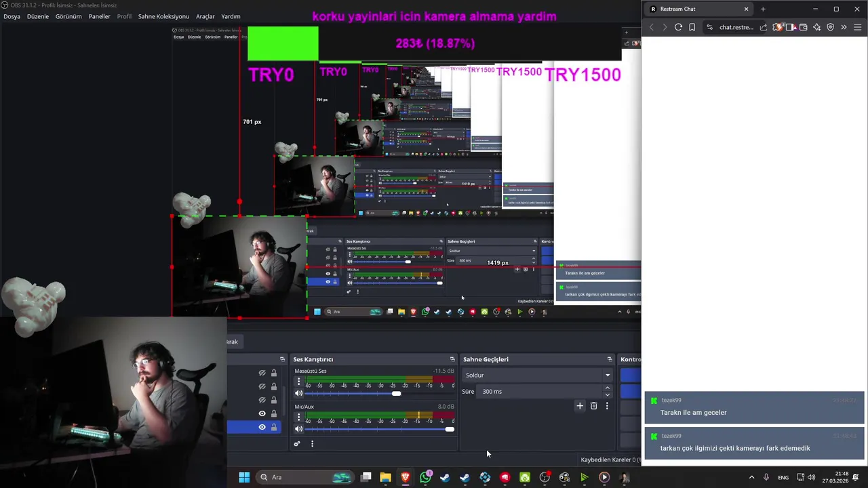Hide the visible unselected source via eye
The image size is (868, 488).
262,413
